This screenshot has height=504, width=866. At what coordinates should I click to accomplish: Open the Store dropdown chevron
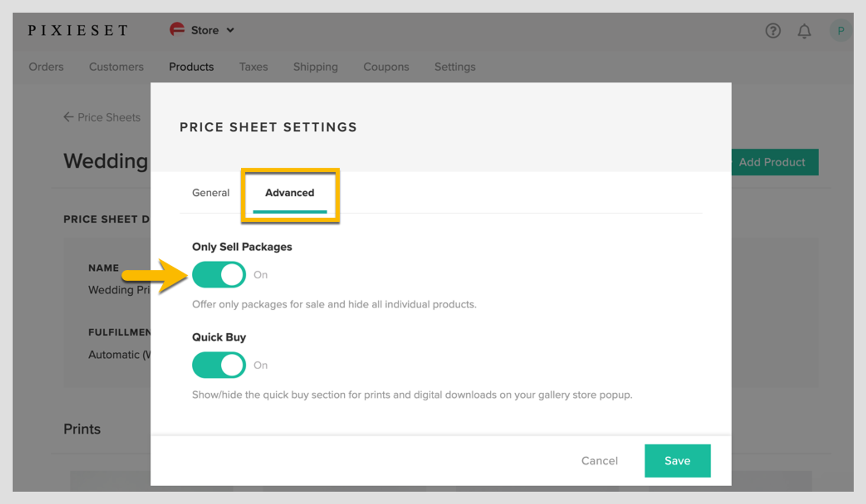pos(231,30)
